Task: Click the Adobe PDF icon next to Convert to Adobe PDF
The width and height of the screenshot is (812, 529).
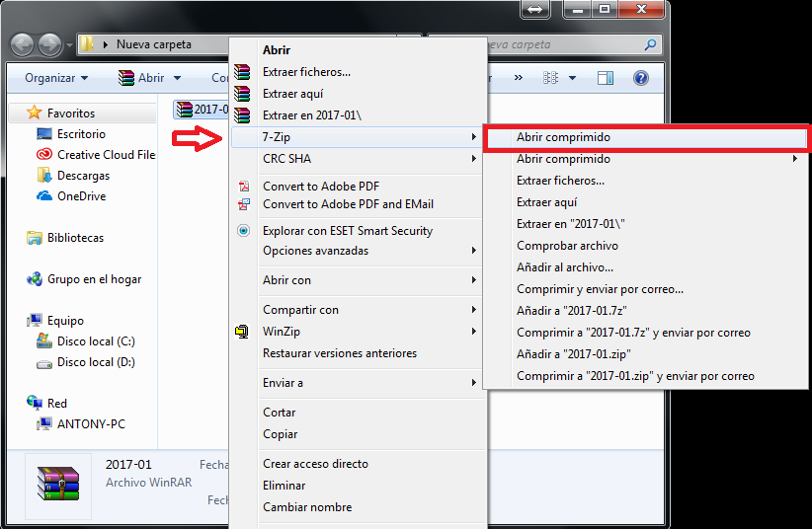Action: 243,187
